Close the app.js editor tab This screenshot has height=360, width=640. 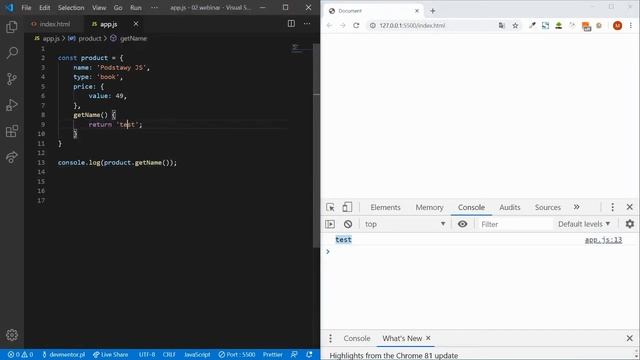tap(136, 24)
